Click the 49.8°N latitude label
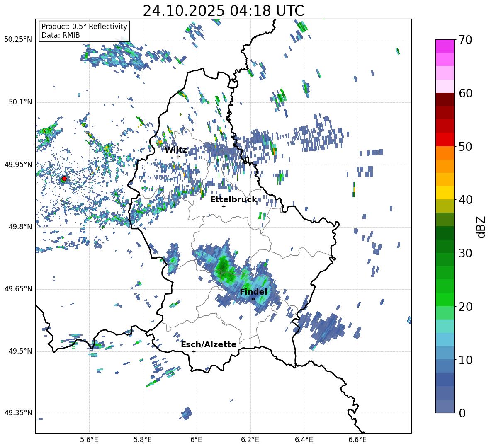 [x=20, y=227]
